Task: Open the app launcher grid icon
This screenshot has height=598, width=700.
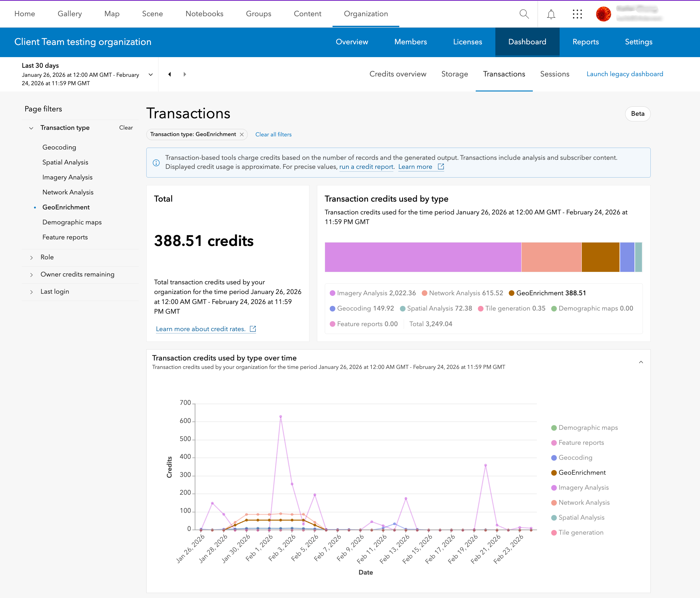Action: pos(577,14)
